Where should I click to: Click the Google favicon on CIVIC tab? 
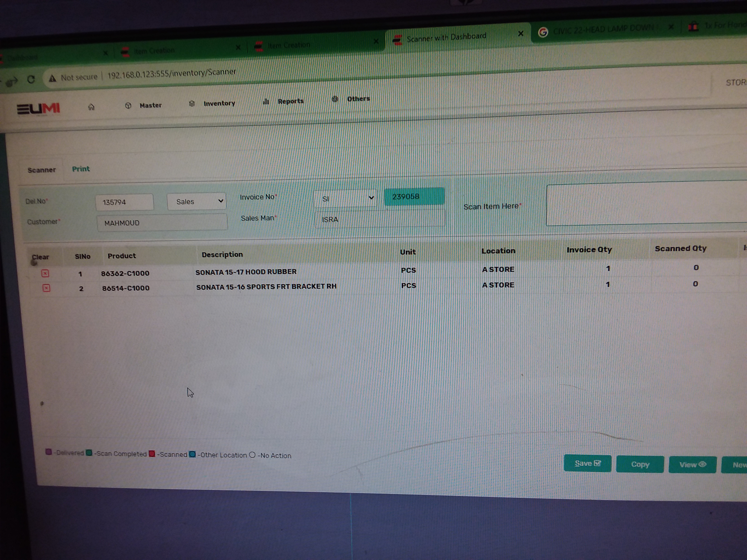[543, 32]
